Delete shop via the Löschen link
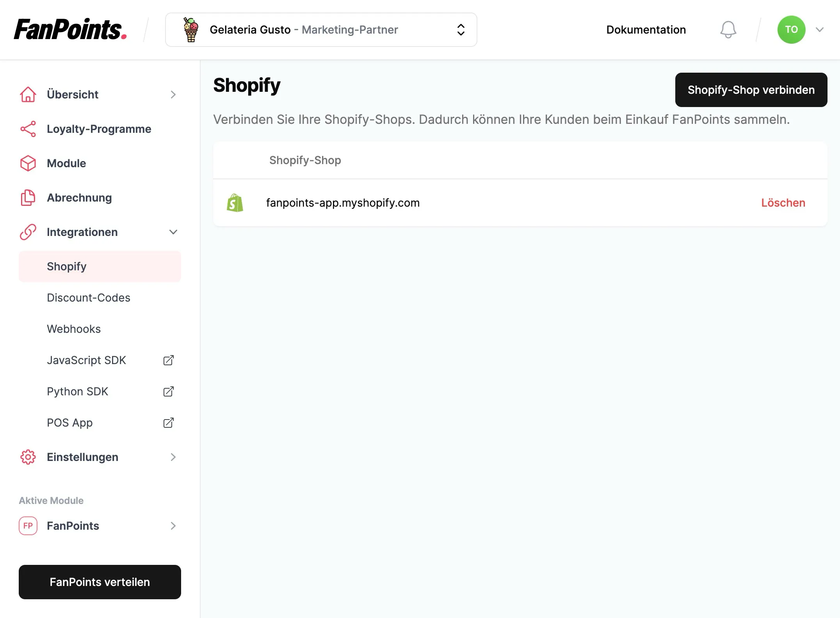 tap(783, 203)
